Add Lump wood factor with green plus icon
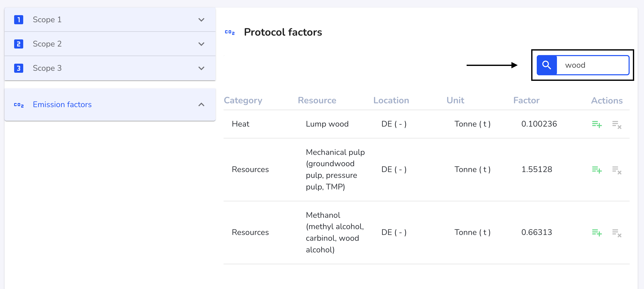Screen dimensions: 644x289 [x=597, y=124]
